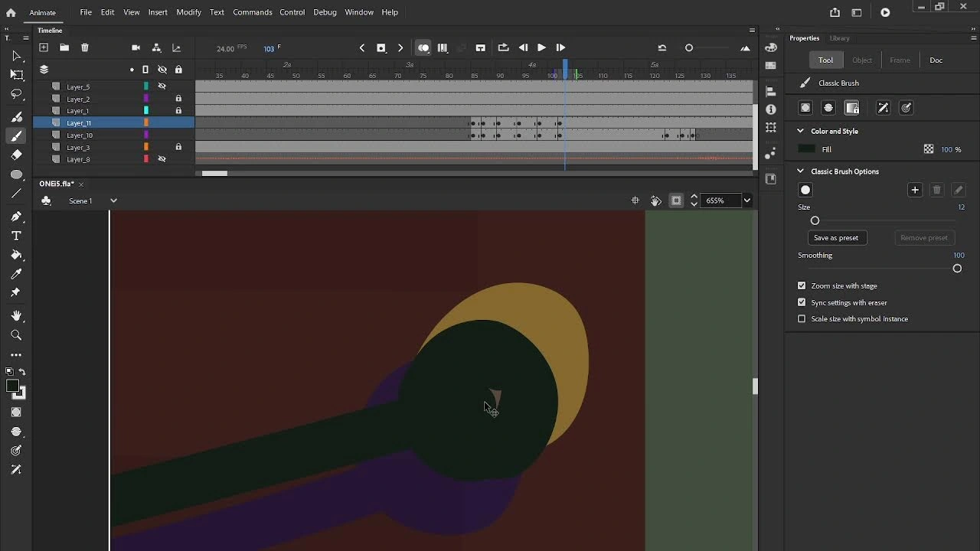Click the Fill color swatch

(805, 149)
